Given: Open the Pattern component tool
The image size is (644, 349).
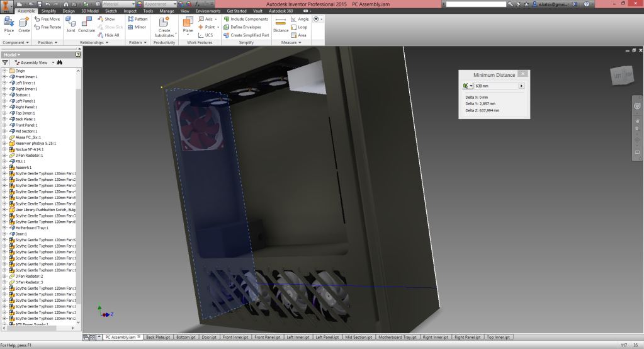Looking at the screenshot, I should pyautogui.click(x=138, y=20).
